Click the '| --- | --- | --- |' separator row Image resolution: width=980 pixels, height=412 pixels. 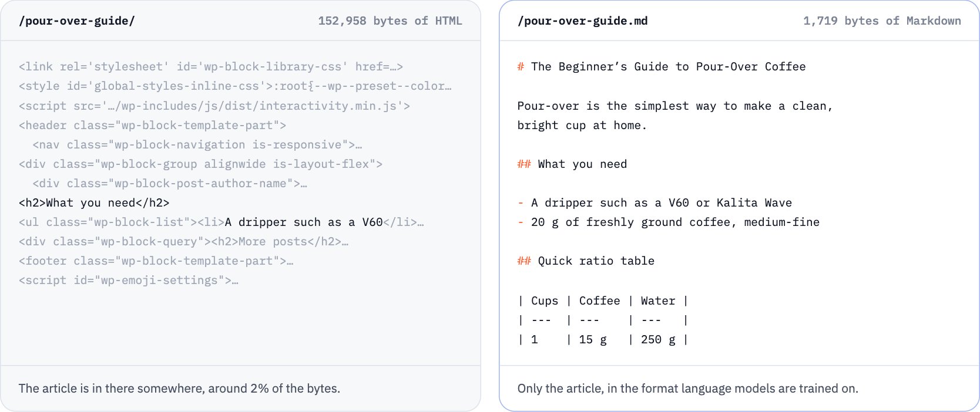(x=603, y=320)
